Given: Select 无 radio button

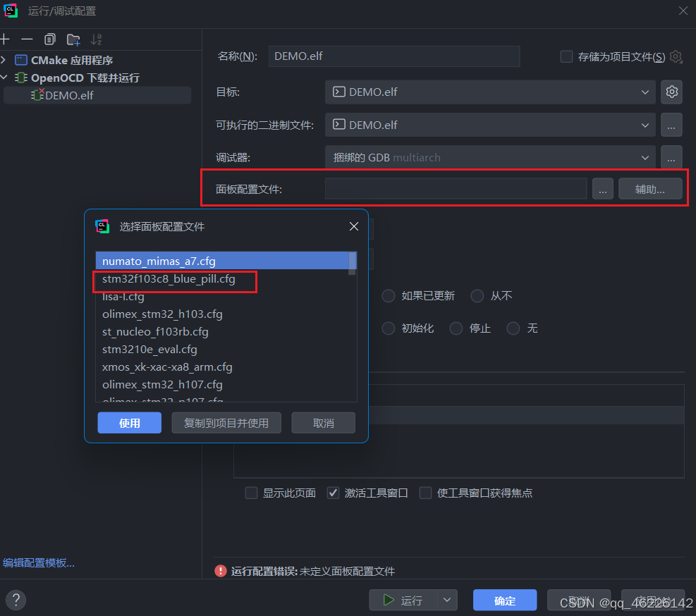Looking at the screenshot, I should pos(513,328).
